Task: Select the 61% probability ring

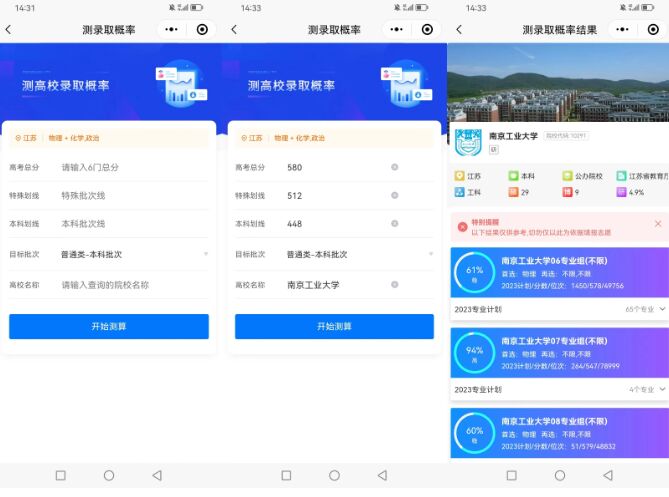Action: click(x=474, y=274)
